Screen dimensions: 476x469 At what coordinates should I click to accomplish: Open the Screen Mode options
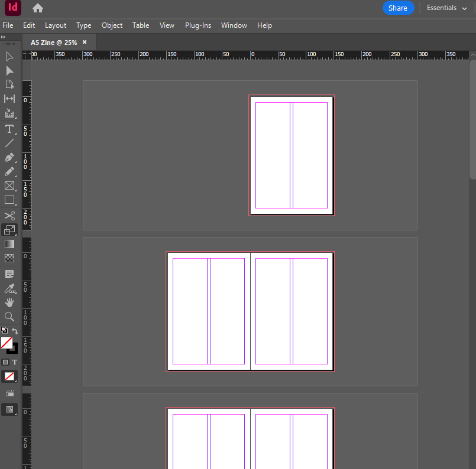point(9,409)
